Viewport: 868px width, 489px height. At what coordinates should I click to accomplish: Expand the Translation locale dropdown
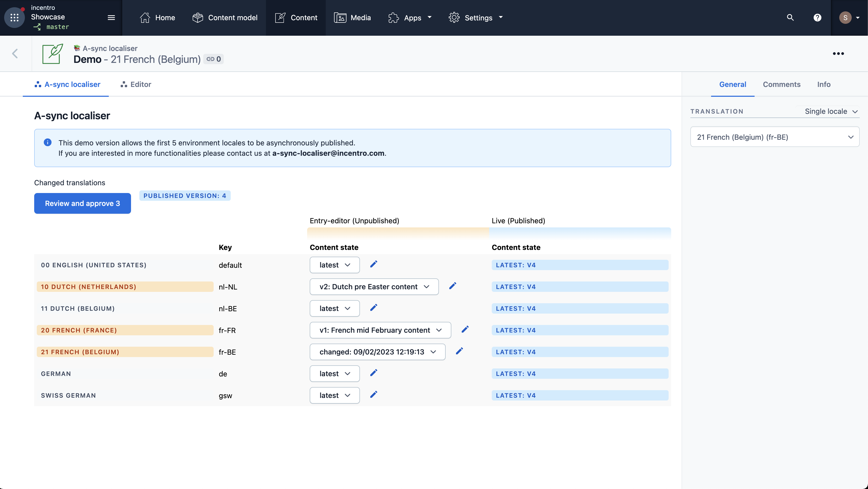775,137
